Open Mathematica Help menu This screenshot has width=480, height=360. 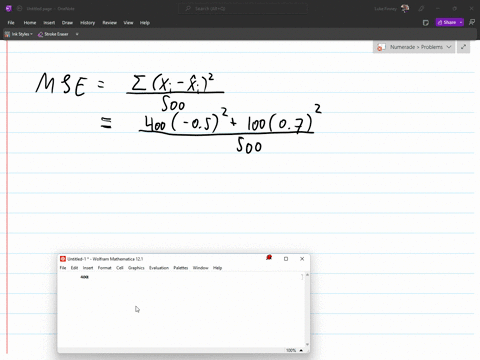coord(217,268)
